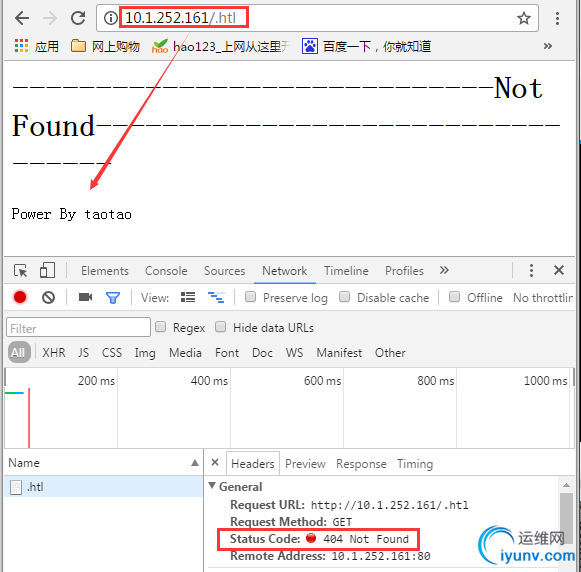
Task: Click the Request Method GET value
Action: tap(342, 522)
